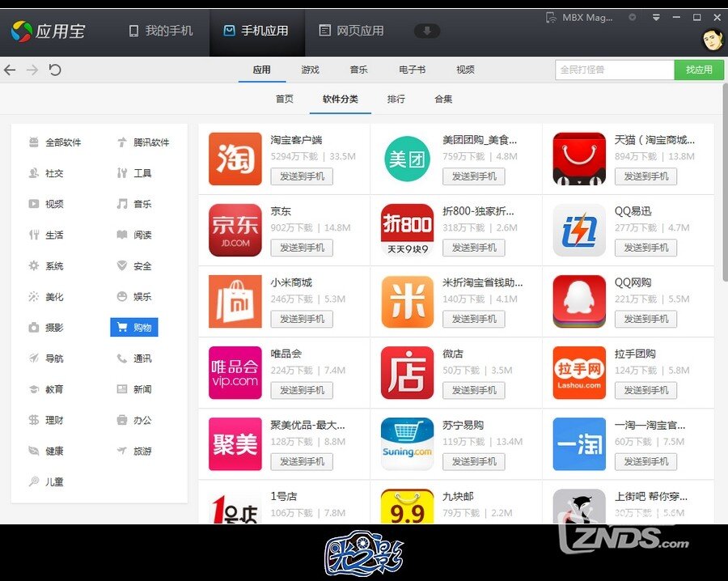Viewport: 728px width, 581px height.
Task: Select the 音乐 top navigation tab
Action: [x=358, y=70]
